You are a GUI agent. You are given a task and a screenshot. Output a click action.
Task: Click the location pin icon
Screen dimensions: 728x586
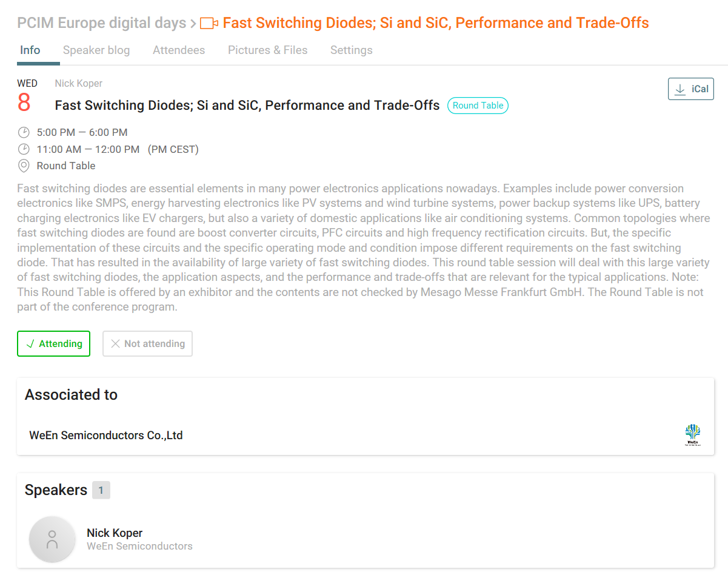(x=24, y=166)
